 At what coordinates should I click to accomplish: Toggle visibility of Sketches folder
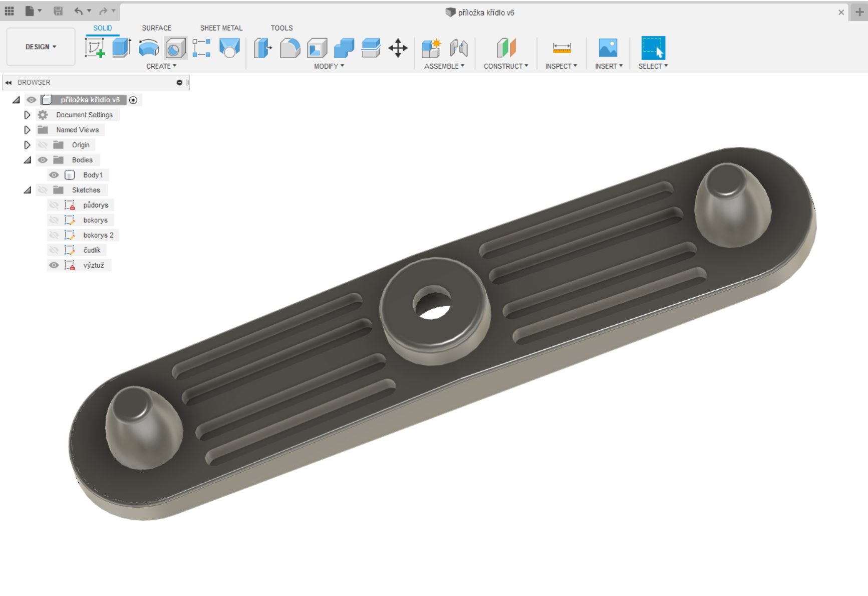pyautogui.click(x=43, y=190)
